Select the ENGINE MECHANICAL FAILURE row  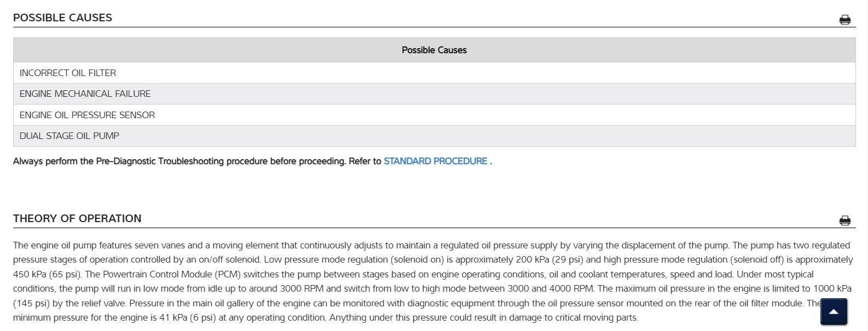(x=85, y=94)
